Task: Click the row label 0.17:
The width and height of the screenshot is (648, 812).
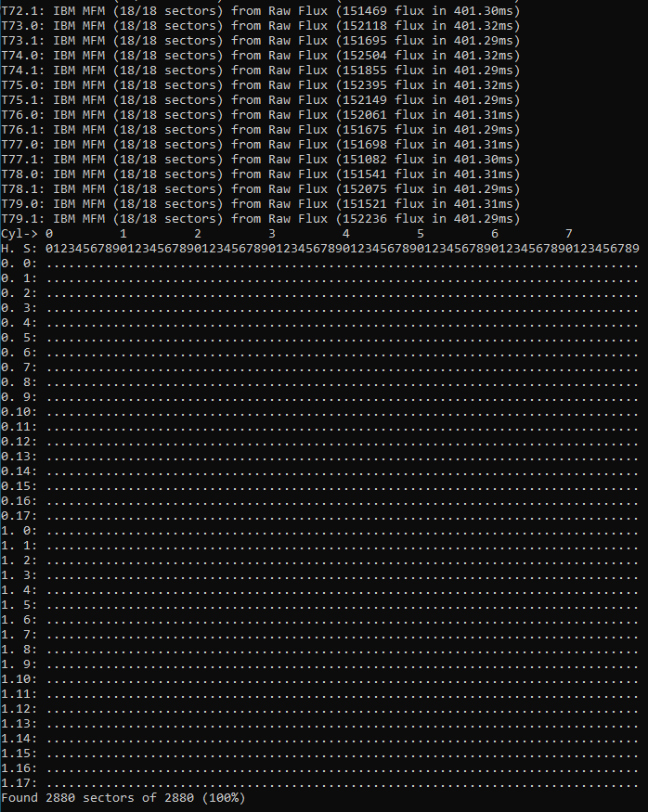Action: [x=19, y=516]
